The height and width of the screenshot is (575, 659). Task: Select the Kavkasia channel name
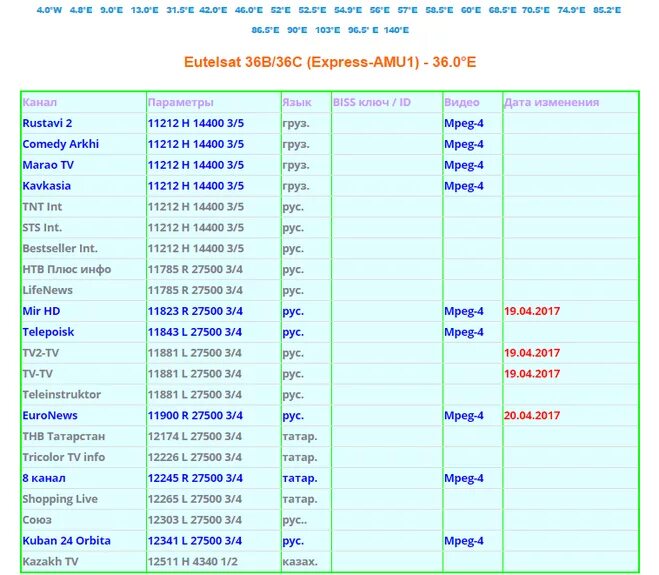click(47, 186)
